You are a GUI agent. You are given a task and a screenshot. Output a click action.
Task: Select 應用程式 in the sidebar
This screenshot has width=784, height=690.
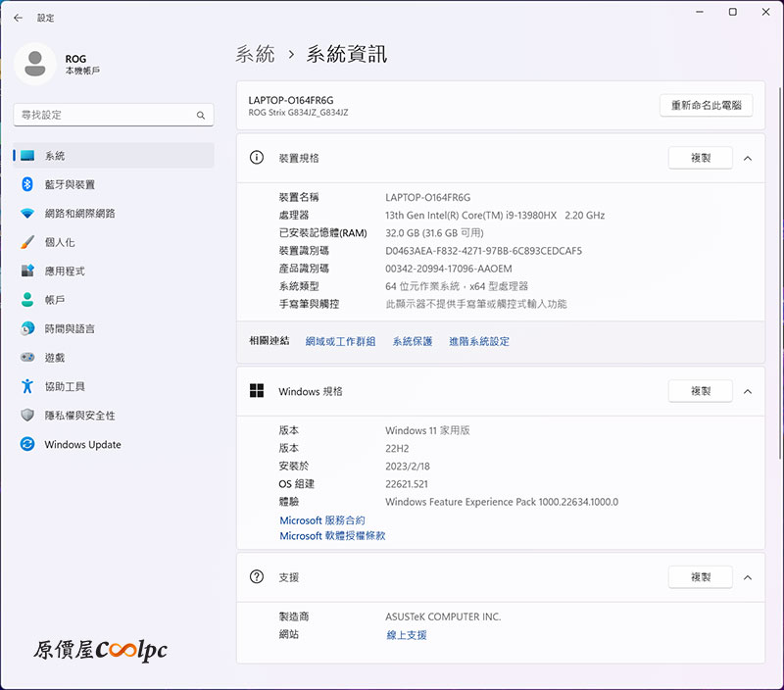pos(114,271)
